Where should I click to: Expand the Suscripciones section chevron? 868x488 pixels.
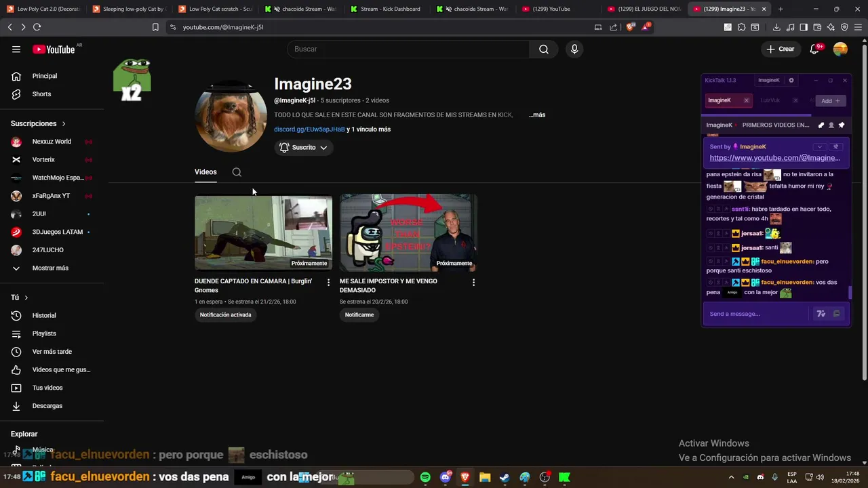point(64,123)
